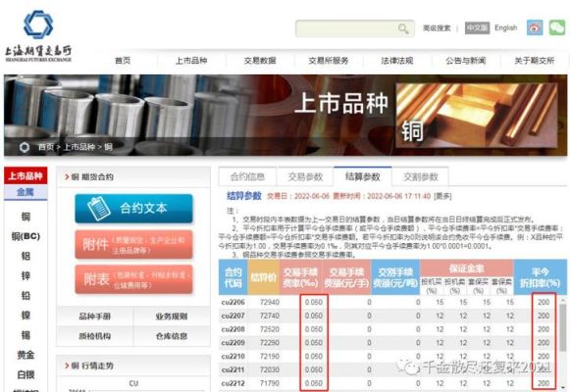Open the 合约文本 blue button
Image resolution: width=570 pixels, height=392 pixels.
click(x=133, y=209)
